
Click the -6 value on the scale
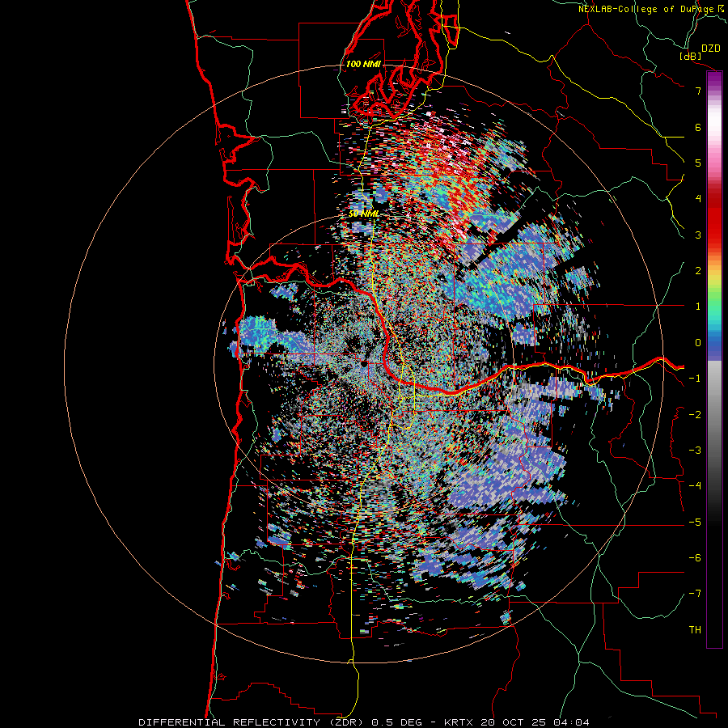(x=695, y=558)
